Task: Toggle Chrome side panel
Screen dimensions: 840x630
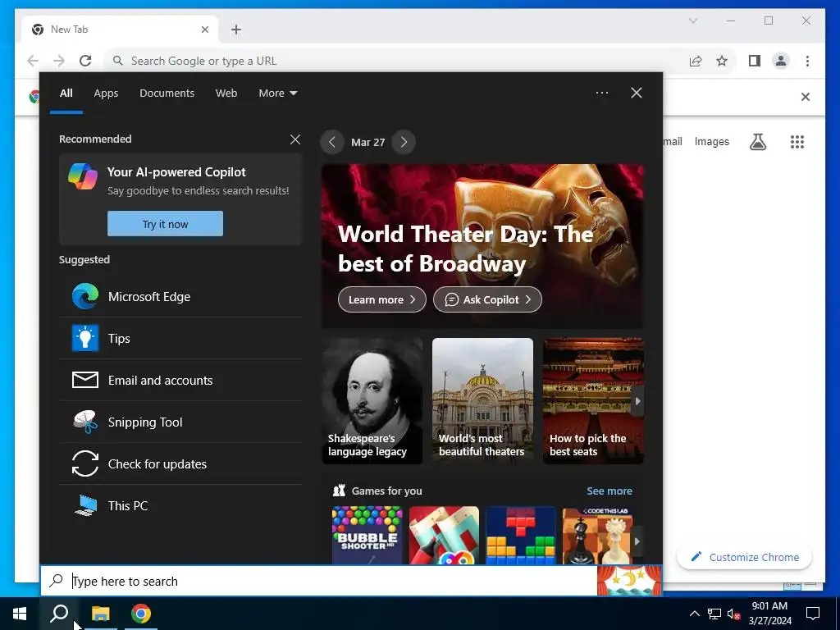Action: pos(755,61)
